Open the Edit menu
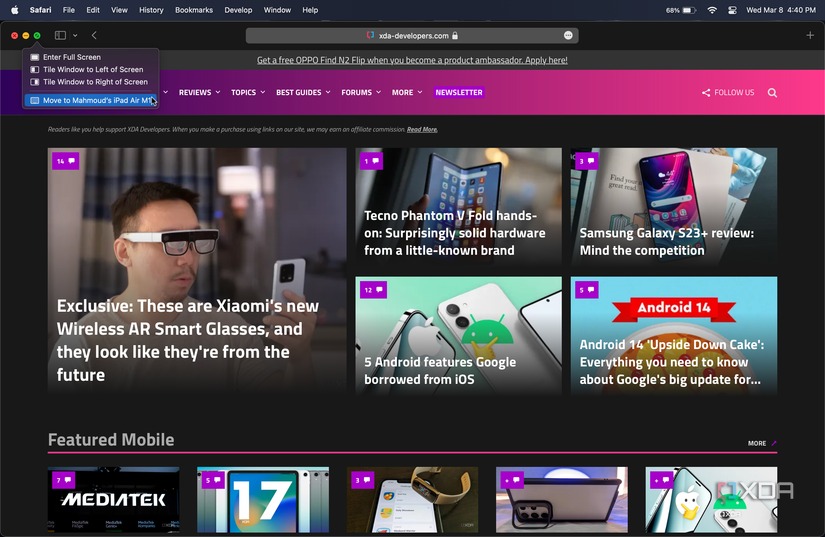825x537 pixels. [x=93, y=10]
